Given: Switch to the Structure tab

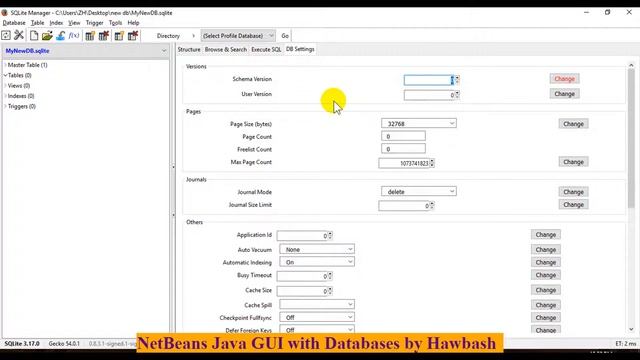Looking at the screenshot, I should click(x=189, y=49).
